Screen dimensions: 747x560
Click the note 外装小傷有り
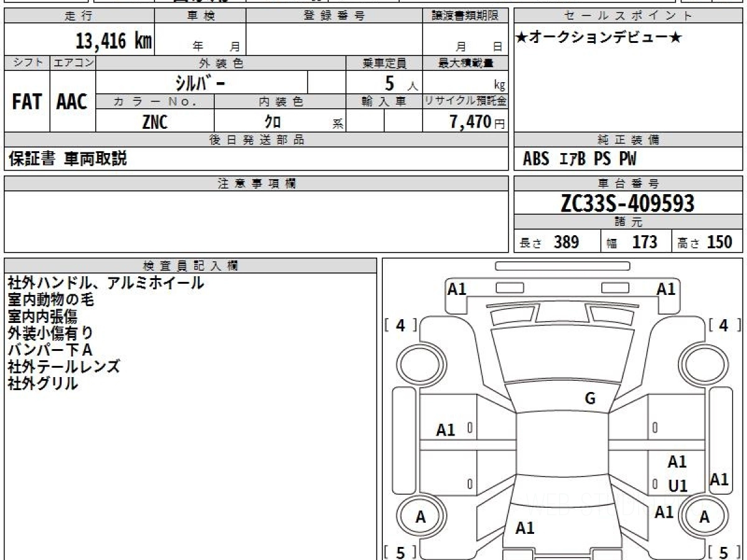pos(51,334)
